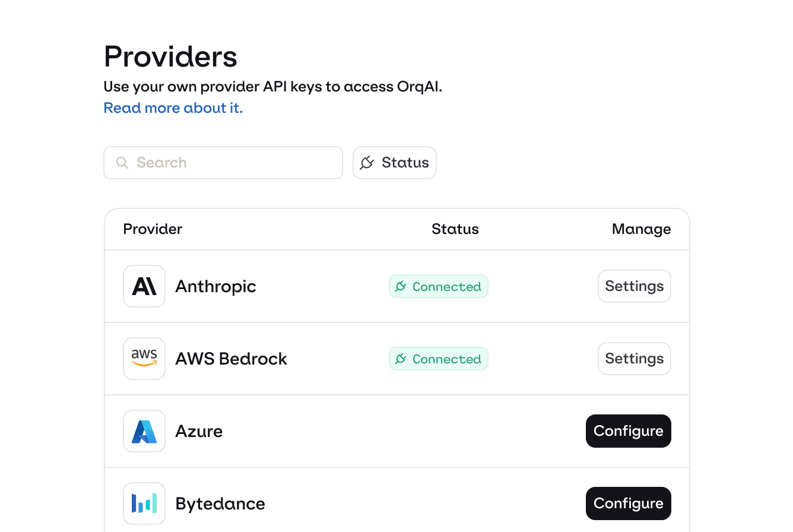The width and height of the screenshot is (793, 532).
Task: Open Settings for Anthropic
Action: [x=635, y=286]
